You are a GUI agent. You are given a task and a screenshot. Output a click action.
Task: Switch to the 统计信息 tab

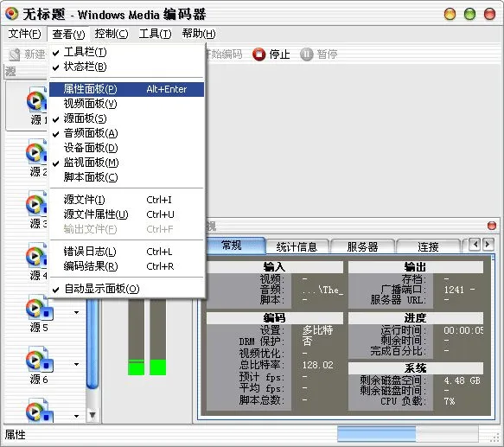click(297, 247)
